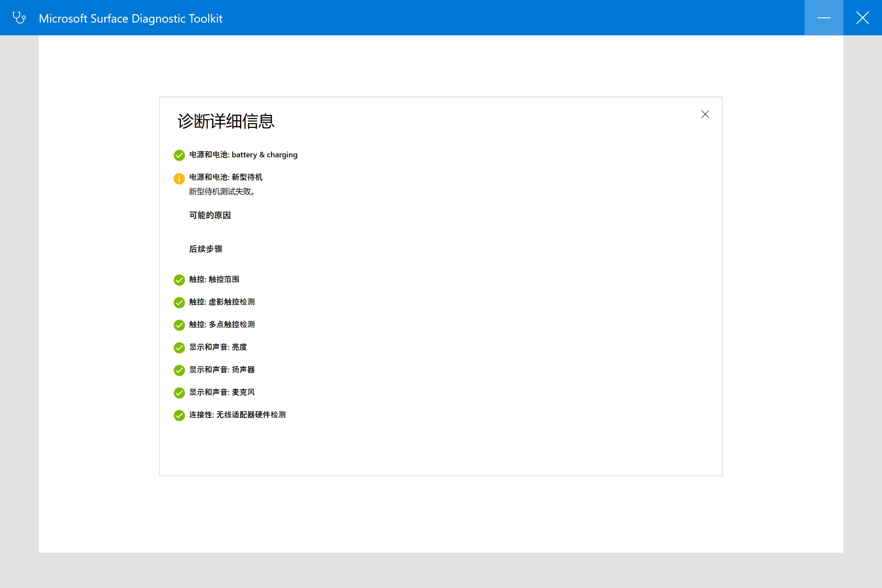The height and width of the screenshot is (588, 882).
Task: Click green check icon beside 无线适配器硬件检测
Action: coord(179,416)
